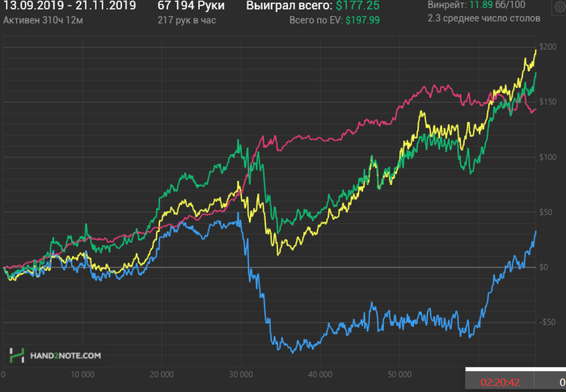The image size is (566, 392).
Task: Click 'Активен 310ч 12м' activity label
Action: pyautogui.click(x=43, y=20)
